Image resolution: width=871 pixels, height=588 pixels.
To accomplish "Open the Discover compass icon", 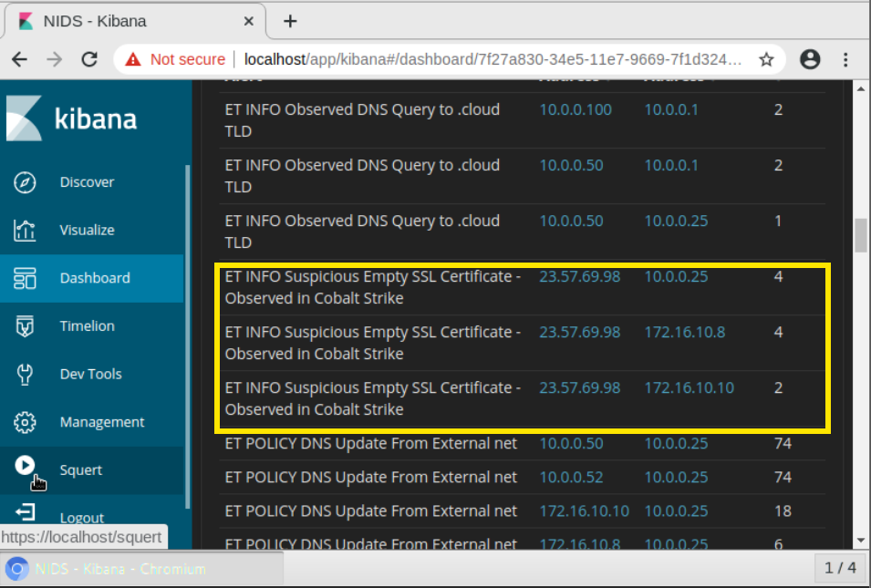I will coord(25,182).
